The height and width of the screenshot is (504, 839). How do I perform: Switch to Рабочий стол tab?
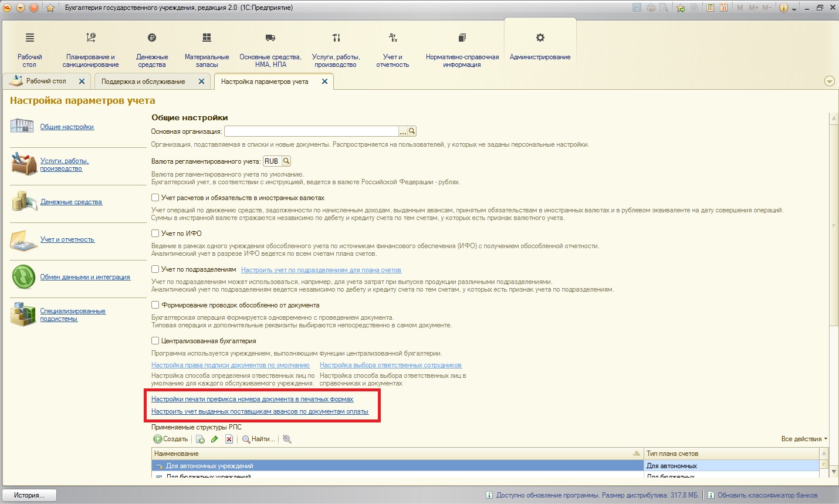click(x=46, y=81)
